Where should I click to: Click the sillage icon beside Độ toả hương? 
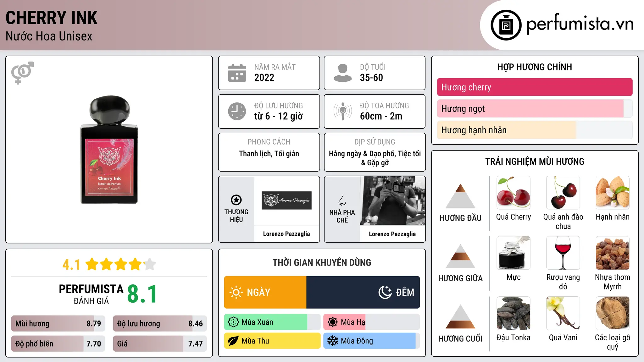pos(343,111)
